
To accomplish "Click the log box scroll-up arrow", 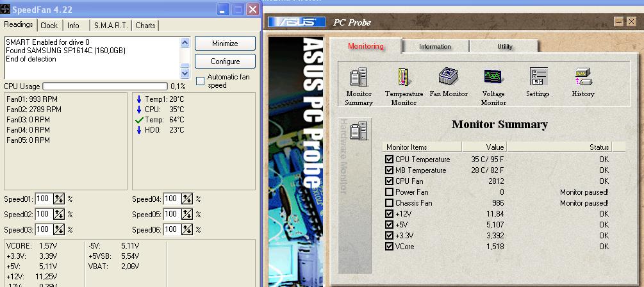I will coord(185,42).
